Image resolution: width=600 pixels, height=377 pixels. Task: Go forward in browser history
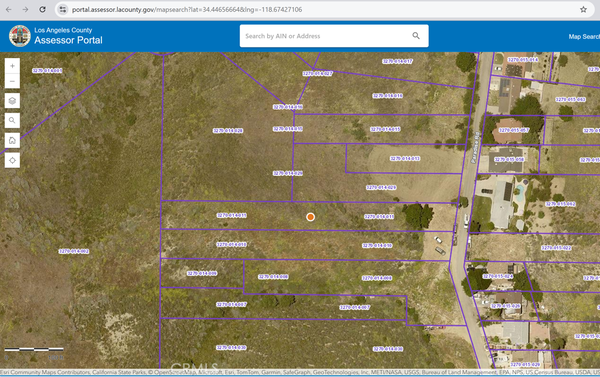(x=25, y=10)
